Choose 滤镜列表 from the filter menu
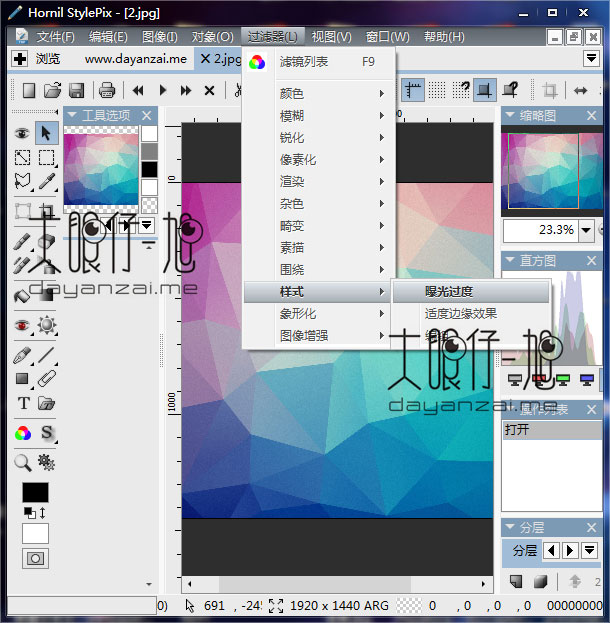Viewport: 610px width, 623px height. [319, 62]
